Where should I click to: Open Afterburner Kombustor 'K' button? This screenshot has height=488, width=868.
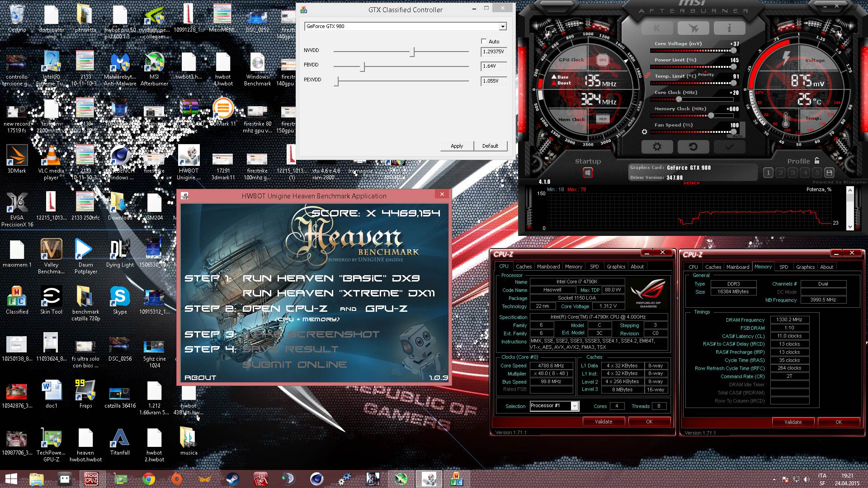tap(656, 28)
